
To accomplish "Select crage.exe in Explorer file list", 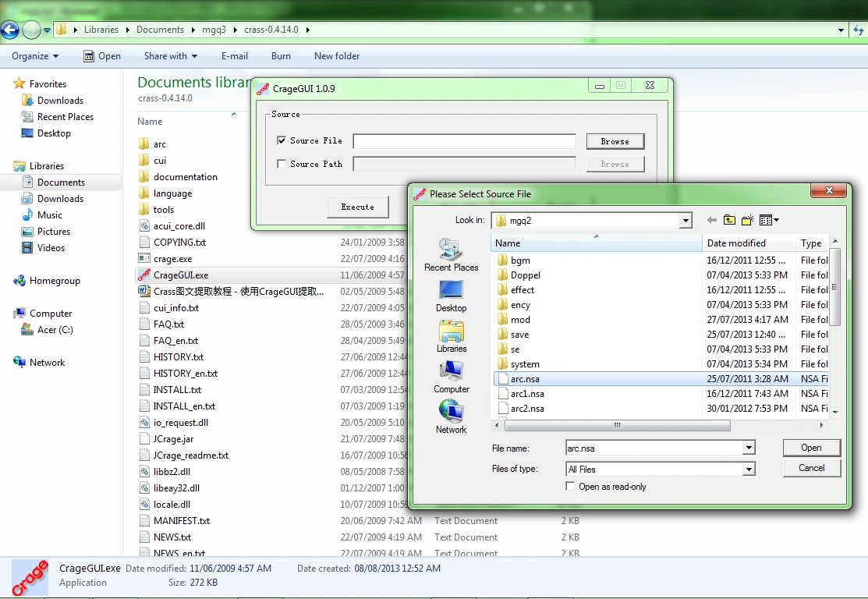I will (x=172, y=258).
